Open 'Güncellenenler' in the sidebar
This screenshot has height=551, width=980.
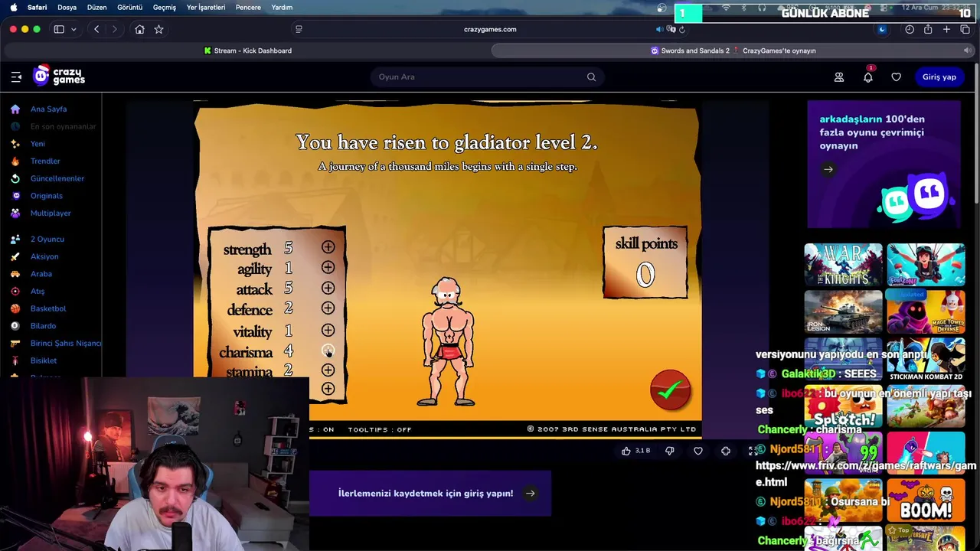click(x=57, y=178)
